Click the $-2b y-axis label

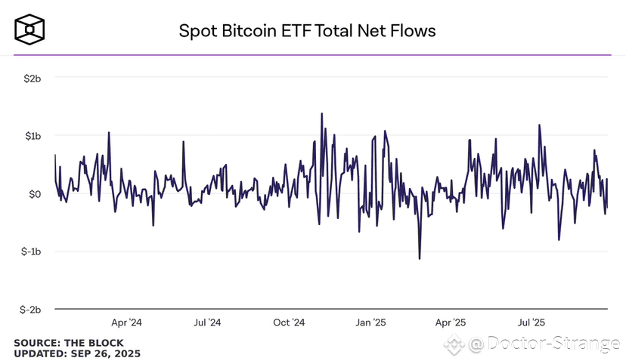(x=30, y=310)
